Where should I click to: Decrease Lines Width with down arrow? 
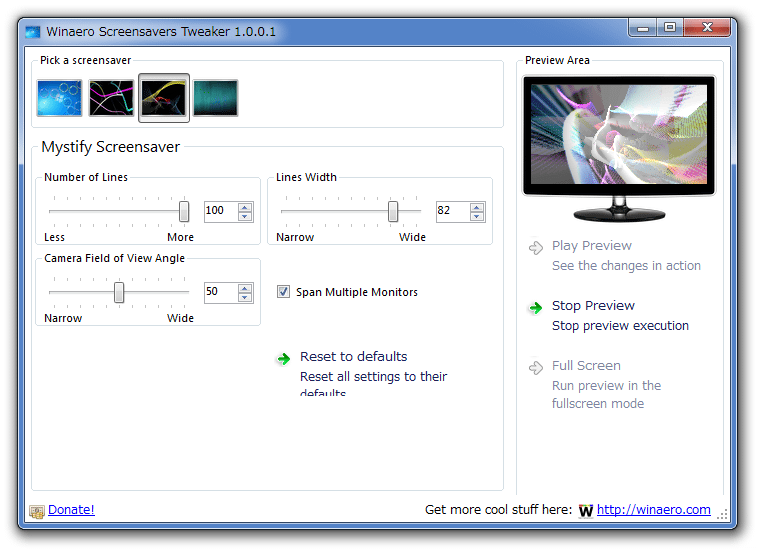(477, 217)
